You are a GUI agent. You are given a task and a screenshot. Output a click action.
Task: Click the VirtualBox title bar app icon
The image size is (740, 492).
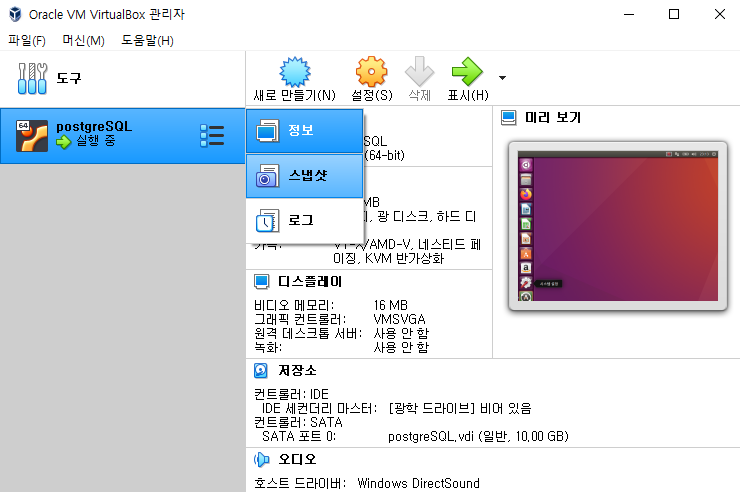15,14
